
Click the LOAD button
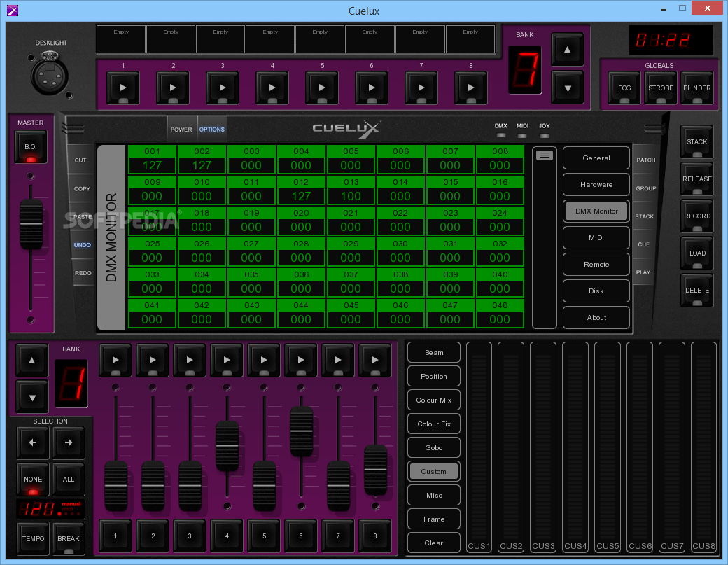[x=697, y=253]
